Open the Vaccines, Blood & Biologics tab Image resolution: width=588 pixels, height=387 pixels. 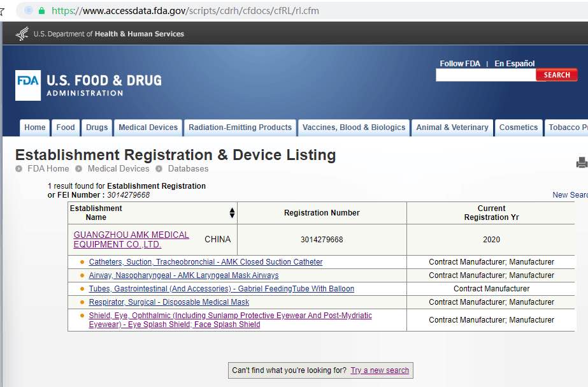354,128
